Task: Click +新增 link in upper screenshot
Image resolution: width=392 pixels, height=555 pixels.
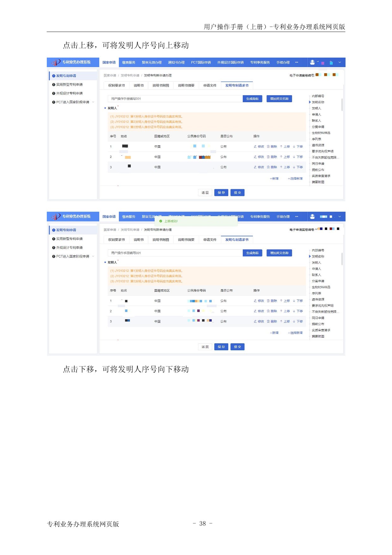Action: [274, 179]
